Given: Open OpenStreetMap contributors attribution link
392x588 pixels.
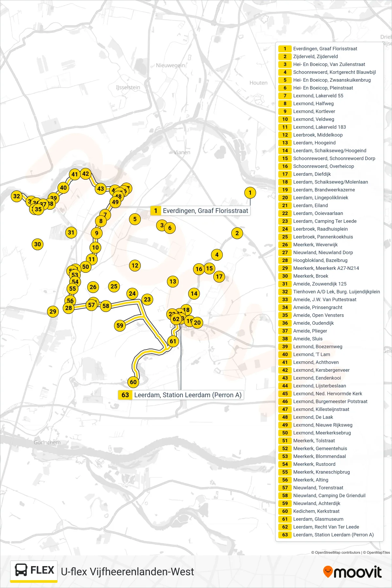Looking at the screenshot, I should [x=335, y=553].
